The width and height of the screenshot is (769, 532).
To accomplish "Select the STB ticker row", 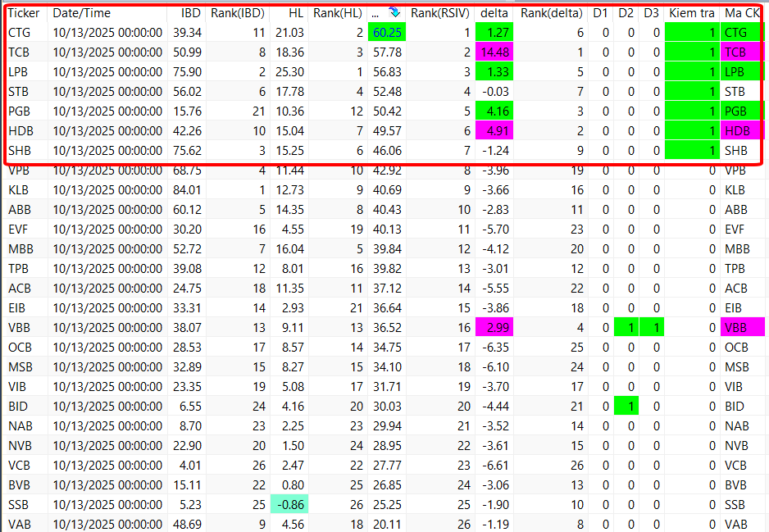I will click(x=20, y=92).
